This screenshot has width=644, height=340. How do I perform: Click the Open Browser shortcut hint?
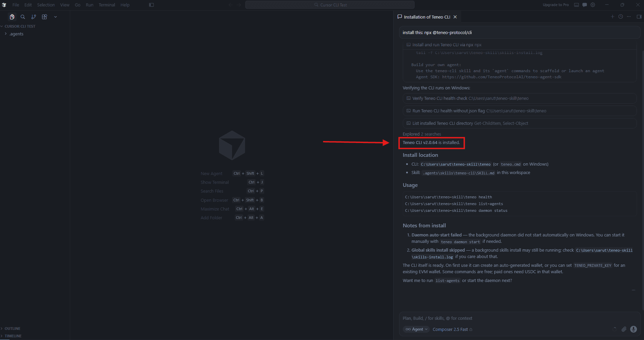[x=232, y=200]
